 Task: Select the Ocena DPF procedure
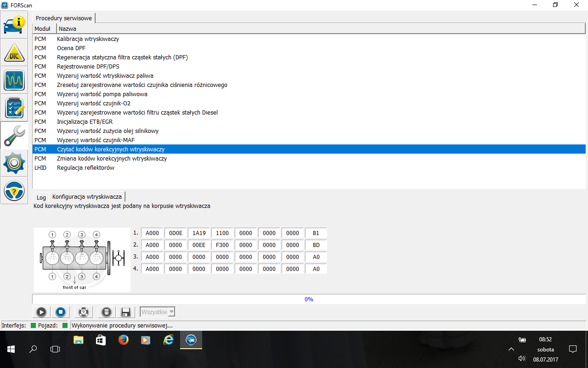click(71, 48)
